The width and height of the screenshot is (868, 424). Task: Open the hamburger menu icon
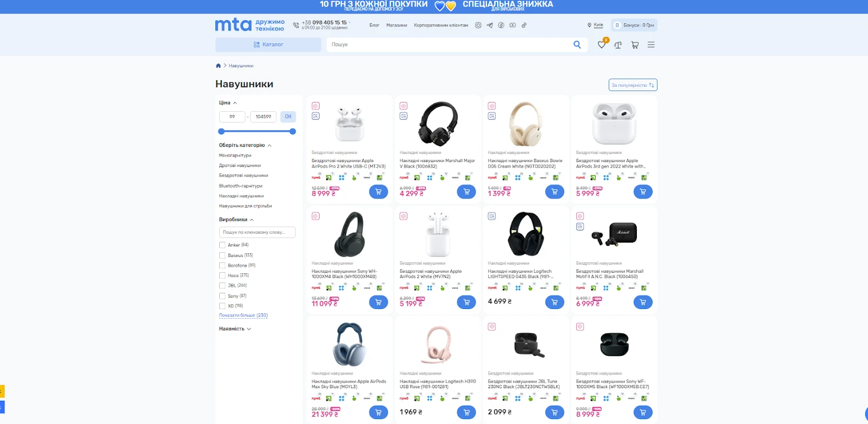(651, 45)
